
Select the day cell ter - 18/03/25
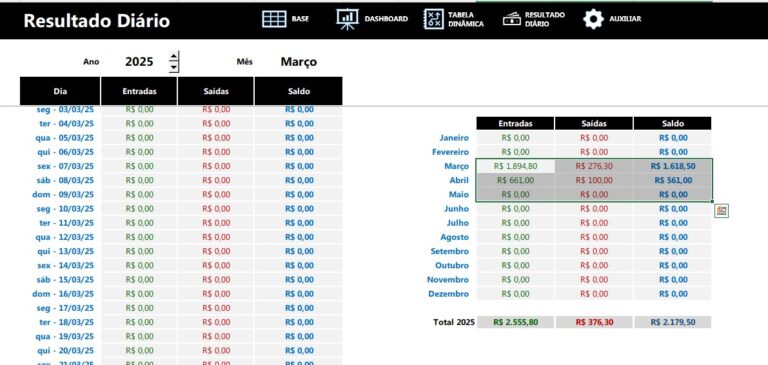[67, 322]
